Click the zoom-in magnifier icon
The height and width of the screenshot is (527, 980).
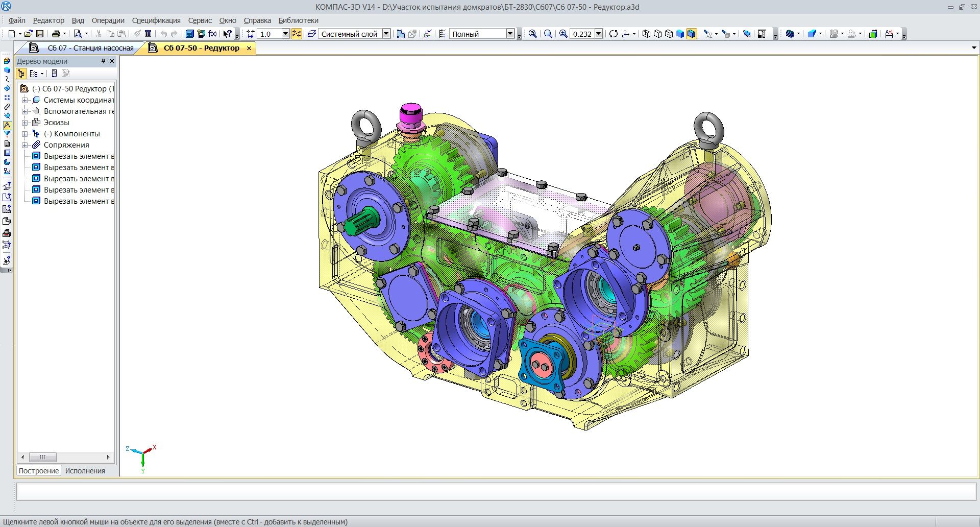click(x=563, y=34)
